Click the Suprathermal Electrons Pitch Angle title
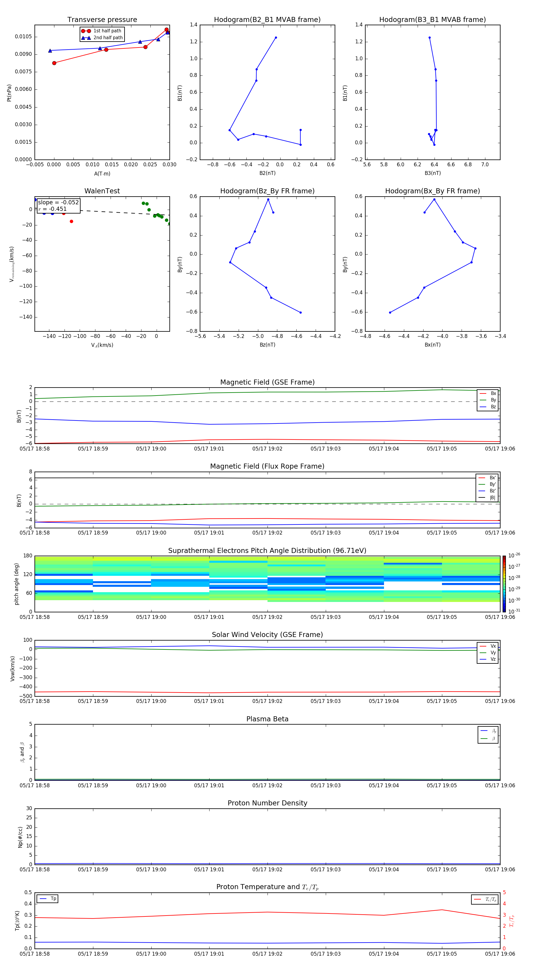The height and width of the screenshot is (980, 535). (x=267, y=551)
